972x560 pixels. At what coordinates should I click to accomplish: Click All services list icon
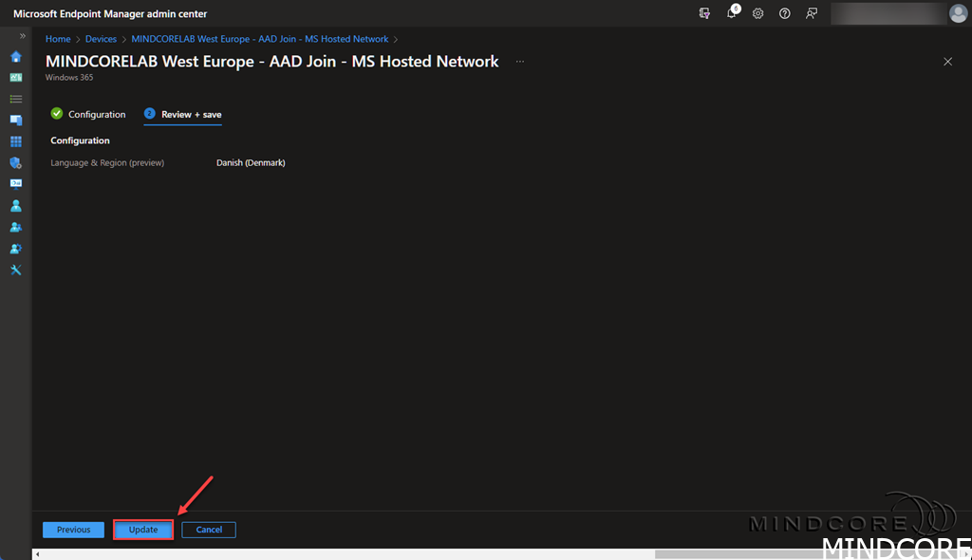tap(15, 99)
